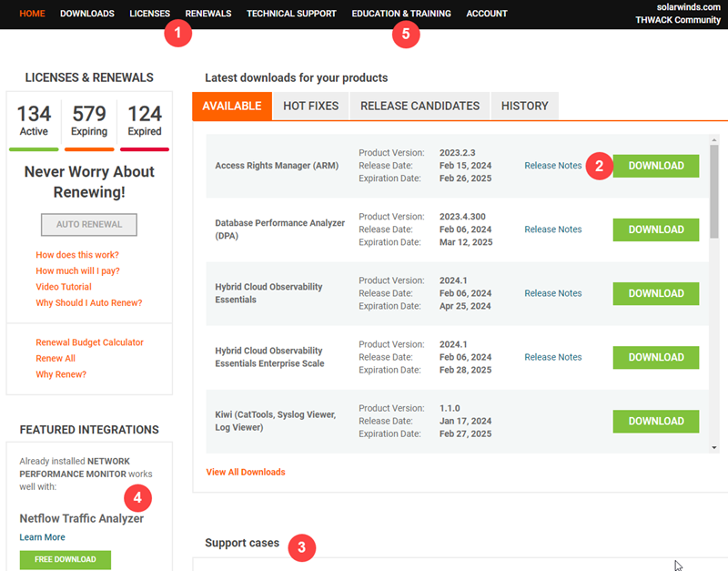Download Database Performance Analyzer (DPA)
728x571 pixels.
pyautogui.click(x=655, y=229)
